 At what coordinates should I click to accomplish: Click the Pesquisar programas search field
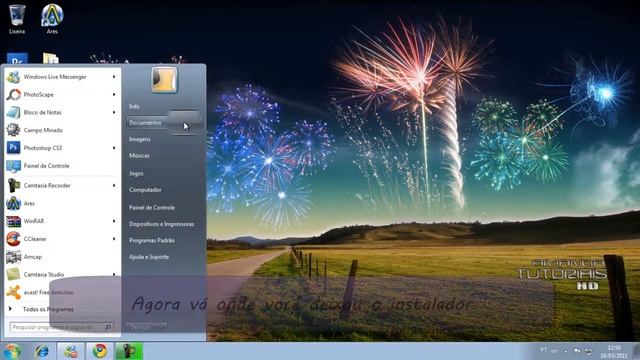(61, 327)
